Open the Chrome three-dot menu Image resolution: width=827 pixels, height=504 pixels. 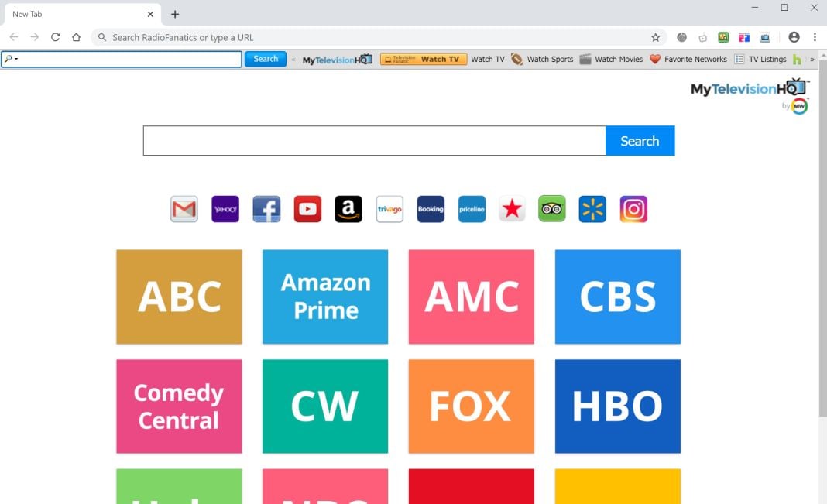815,37
